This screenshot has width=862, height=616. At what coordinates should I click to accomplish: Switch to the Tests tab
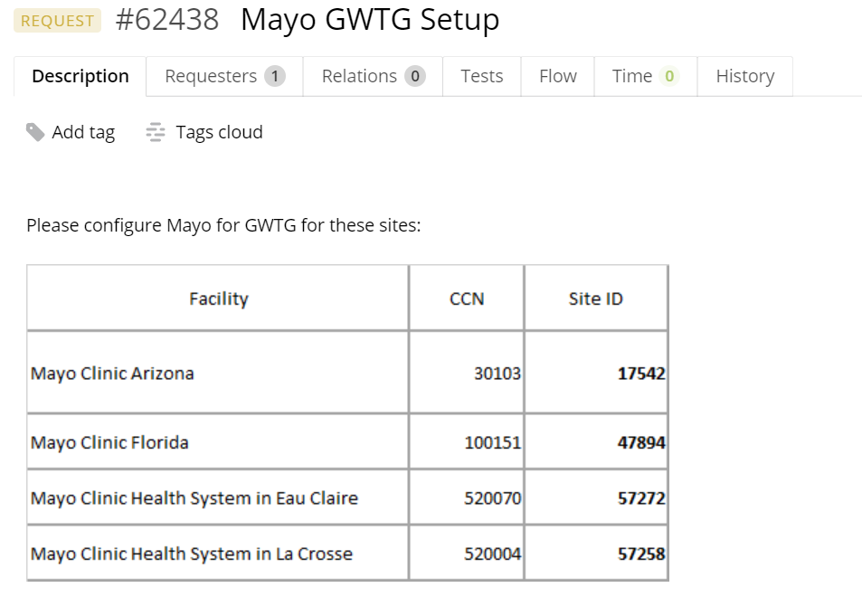(481, 77)
